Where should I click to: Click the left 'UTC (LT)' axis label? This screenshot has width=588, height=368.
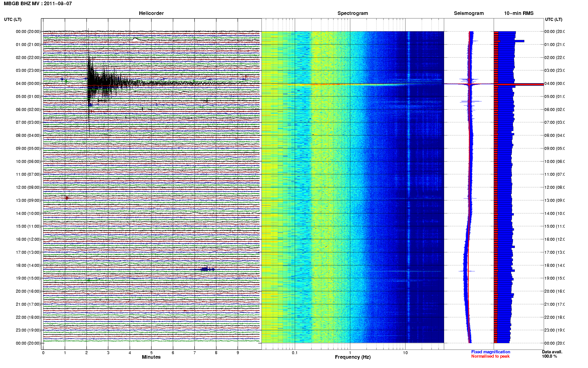pyautogui.click(x=13, y=19)
